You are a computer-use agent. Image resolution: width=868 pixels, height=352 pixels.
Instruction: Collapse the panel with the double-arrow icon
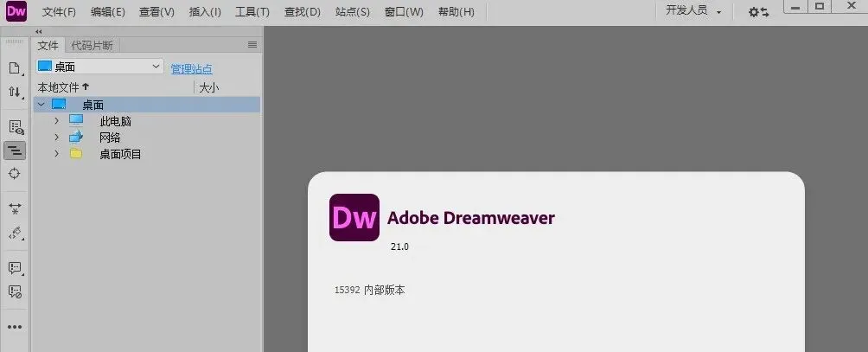point(38,31)
